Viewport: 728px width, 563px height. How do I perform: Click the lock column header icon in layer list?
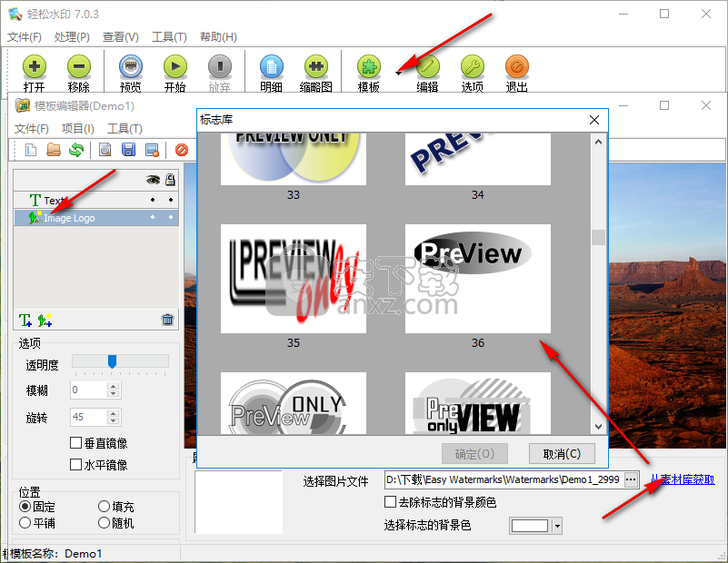[170, 180]
